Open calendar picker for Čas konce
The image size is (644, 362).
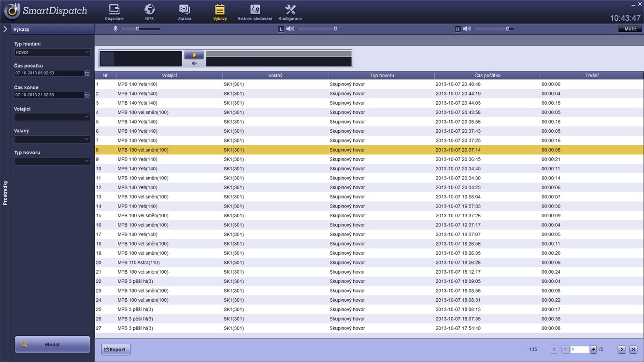(x=87, y=95)
